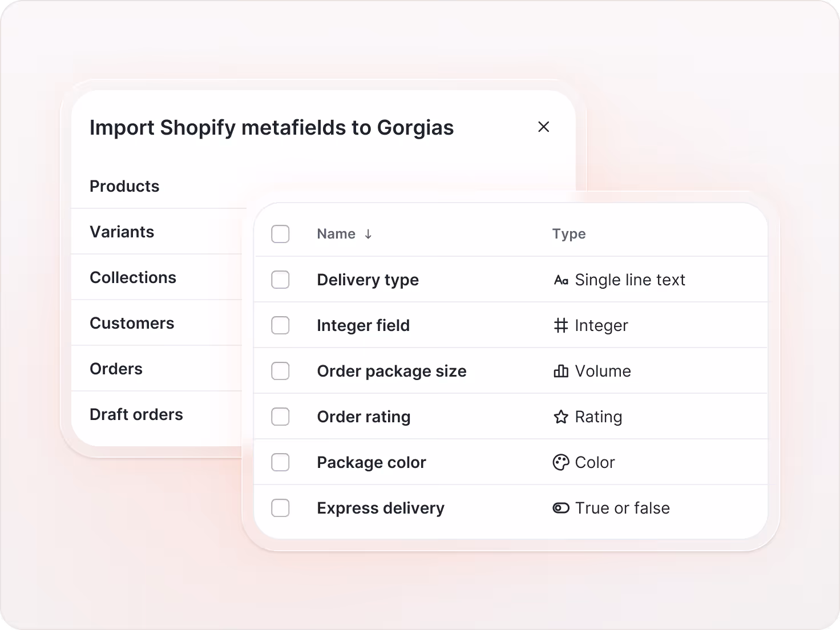Click the Color palette icon

(561, 462)
